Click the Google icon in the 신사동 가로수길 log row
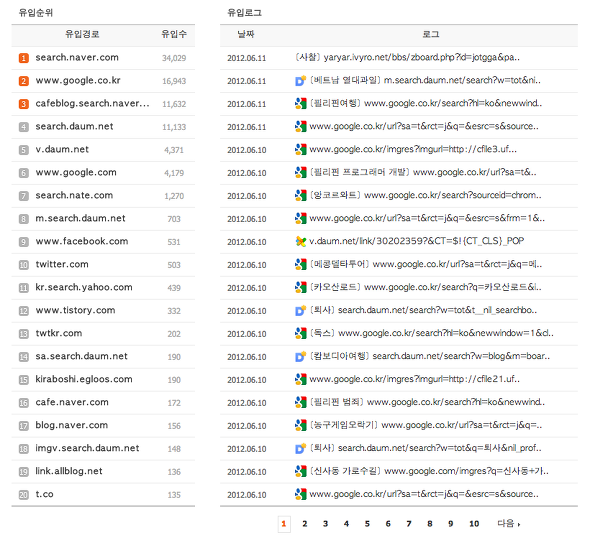 tap(300, 471)
